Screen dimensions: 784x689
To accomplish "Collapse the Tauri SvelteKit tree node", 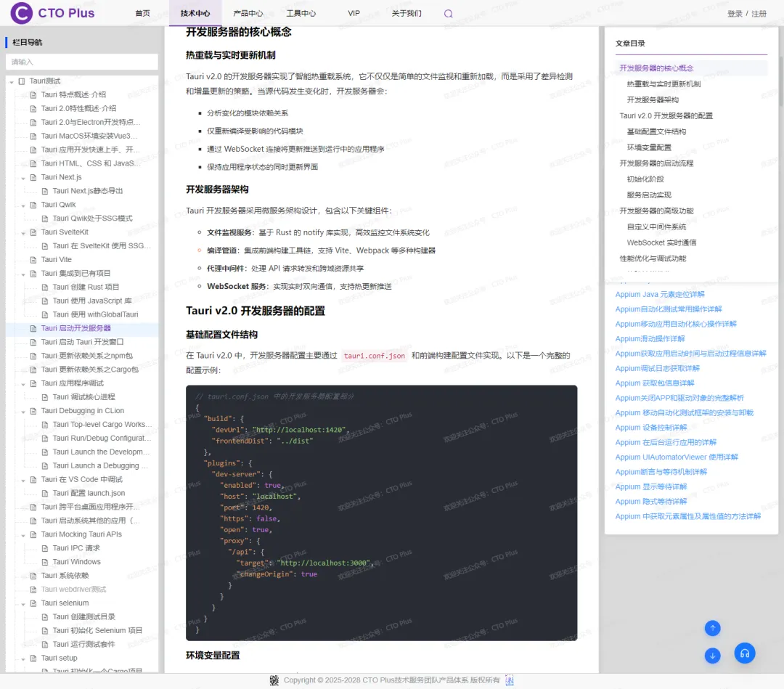I will 23,233.
